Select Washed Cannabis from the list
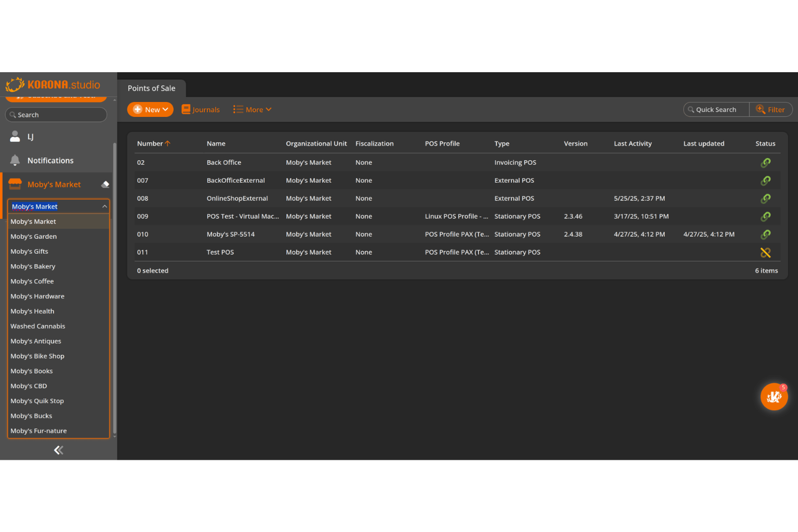798x532 pixels. [59, 326]
